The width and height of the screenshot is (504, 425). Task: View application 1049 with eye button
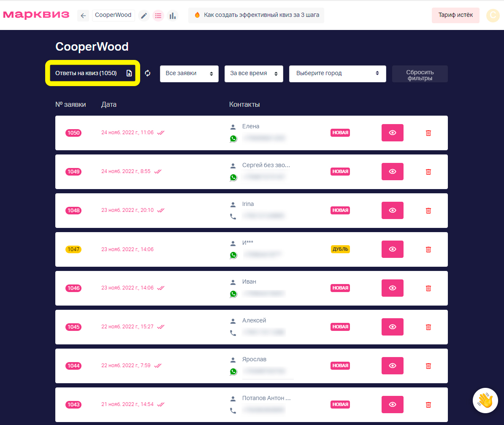[x=392, y=171]
